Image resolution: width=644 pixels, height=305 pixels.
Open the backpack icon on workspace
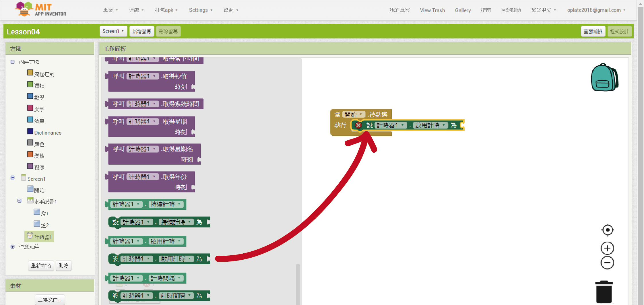pos(604,77)
